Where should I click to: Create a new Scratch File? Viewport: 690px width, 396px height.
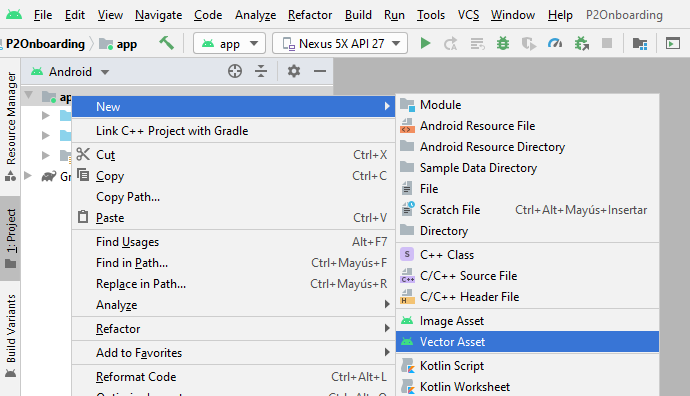pyautogui.click(x=527, y=209)
